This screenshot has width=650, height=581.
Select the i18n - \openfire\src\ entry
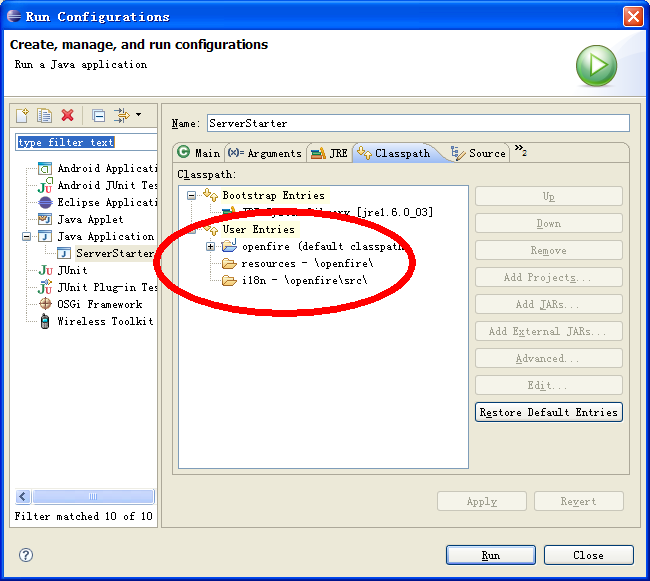[x=305, y=281]
